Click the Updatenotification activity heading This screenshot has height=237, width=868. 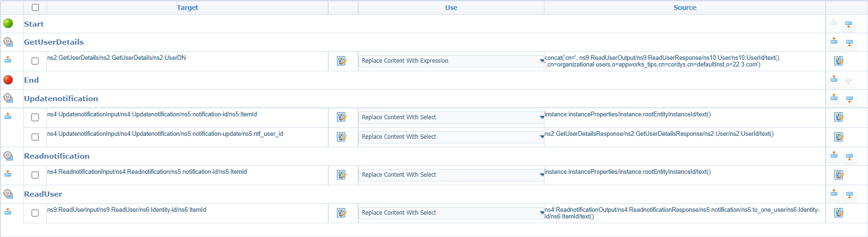click(x=61, y=99)
